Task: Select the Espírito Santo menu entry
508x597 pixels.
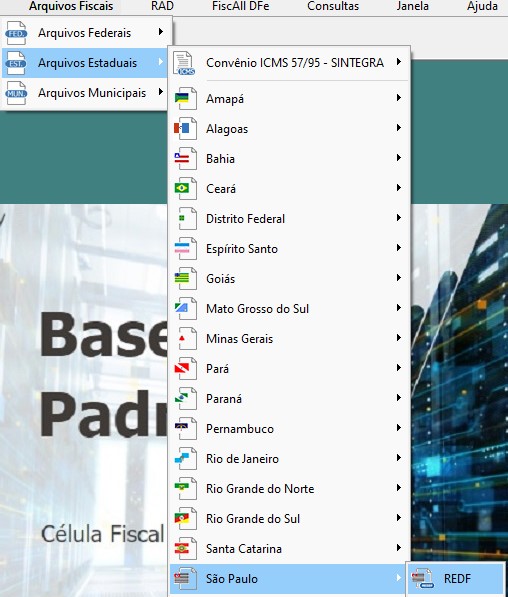Action: pyautogui.click(x=289, y=249)
